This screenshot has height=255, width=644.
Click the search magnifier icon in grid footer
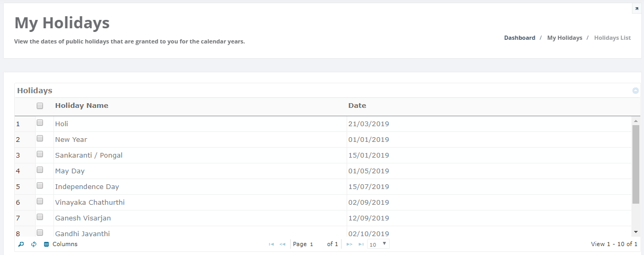point(21,244)
